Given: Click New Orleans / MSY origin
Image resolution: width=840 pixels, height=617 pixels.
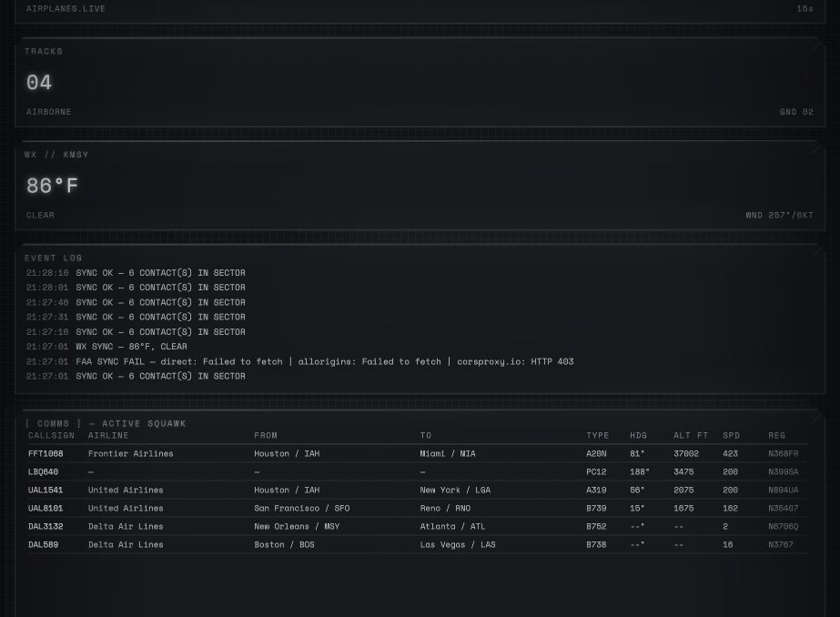Looking at the screenshot, I should pos(297,527).
